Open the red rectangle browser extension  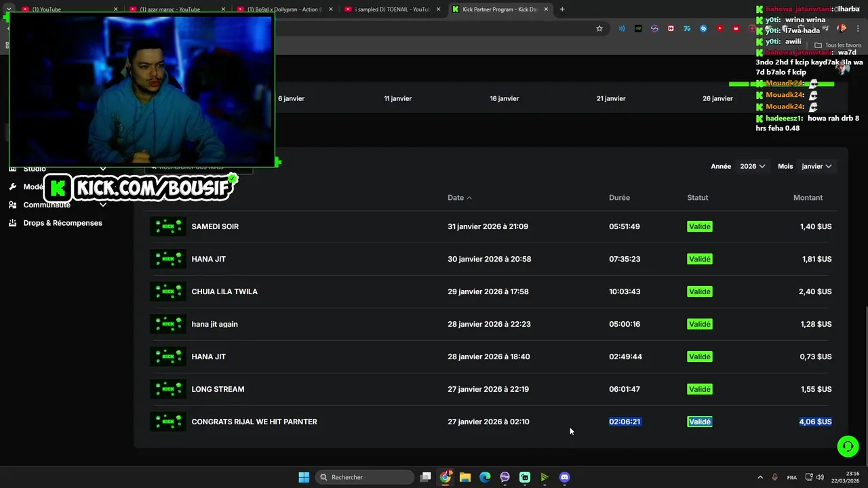tap(736, 28)
